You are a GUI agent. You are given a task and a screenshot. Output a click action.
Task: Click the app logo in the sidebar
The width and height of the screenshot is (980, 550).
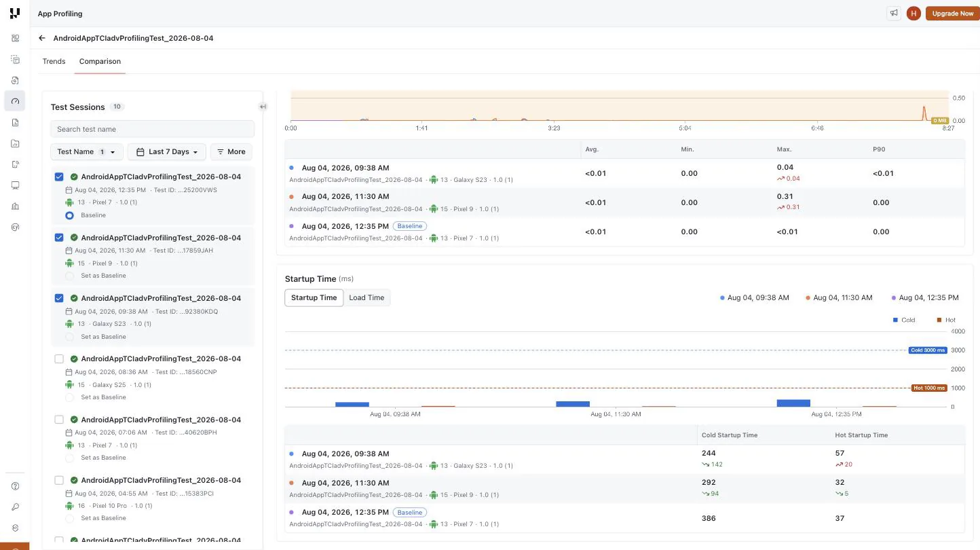[x=15, y=13]
